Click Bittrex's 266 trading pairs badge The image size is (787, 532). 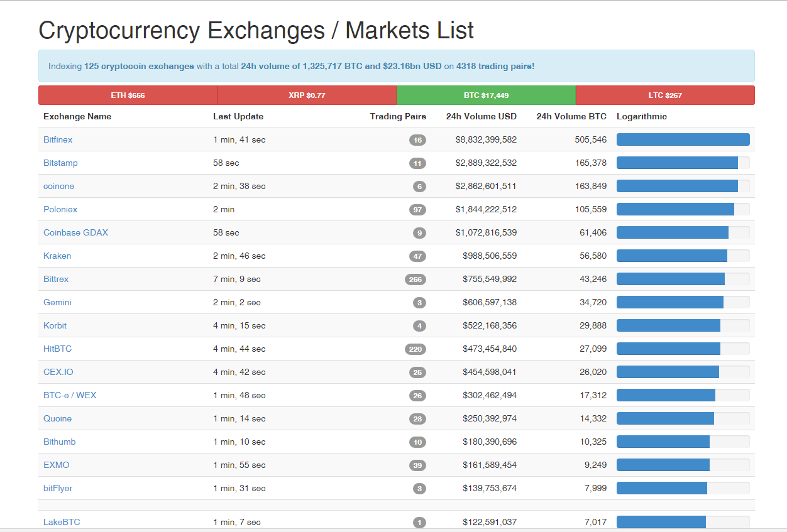(x=416, y=280)
